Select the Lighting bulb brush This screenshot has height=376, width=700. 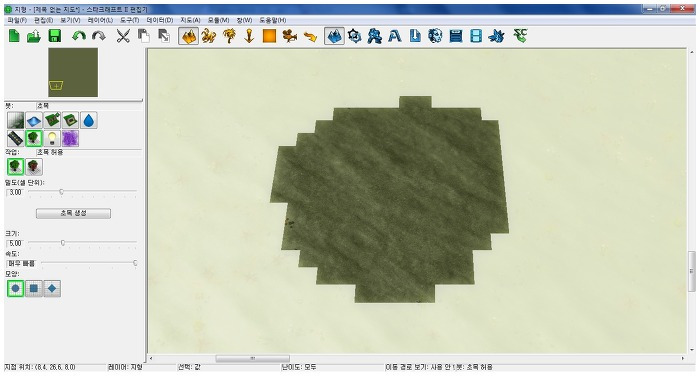pos(52,138)
